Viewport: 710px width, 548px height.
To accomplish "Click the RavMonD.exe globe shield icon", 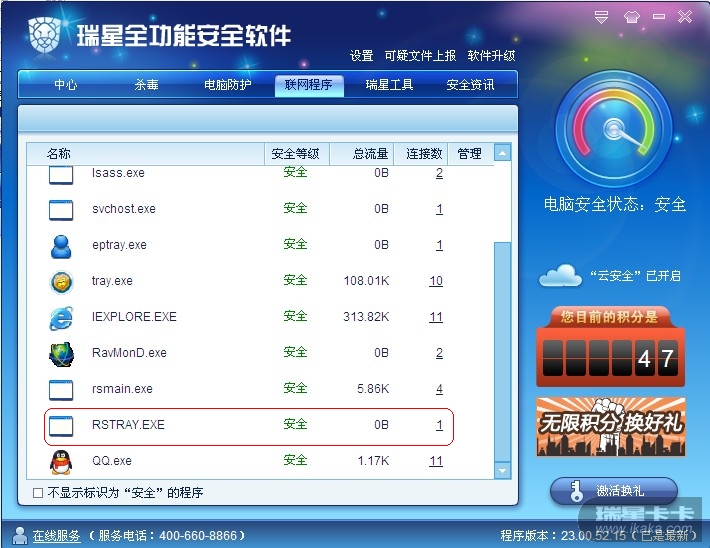I will tap(61, 354).
